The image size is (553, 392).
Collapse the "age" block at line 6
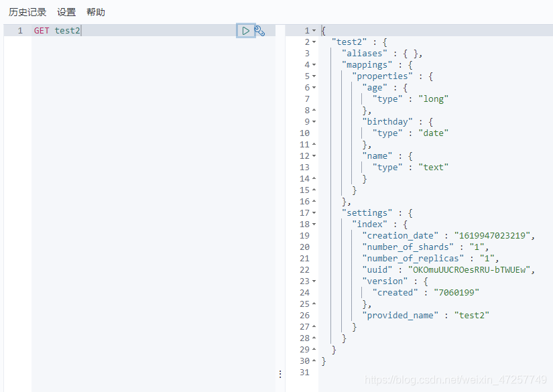click(x=314, y=87)
